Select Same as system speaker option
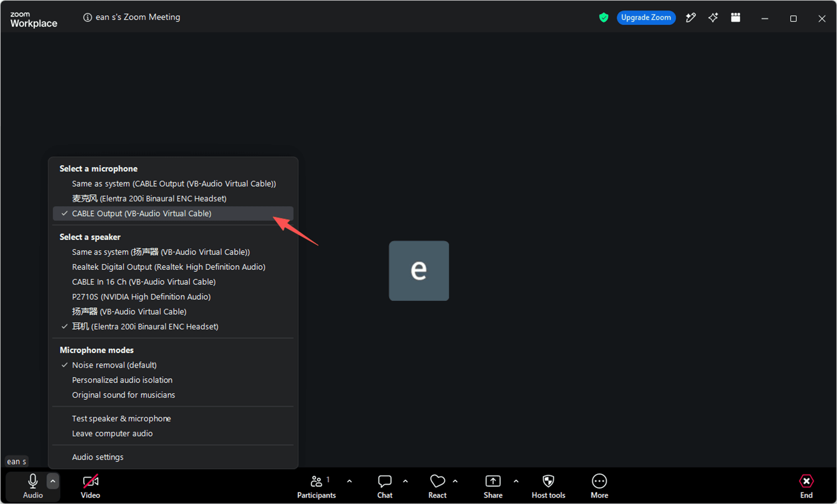The image size is (837, 504). [x=173, y=252]
